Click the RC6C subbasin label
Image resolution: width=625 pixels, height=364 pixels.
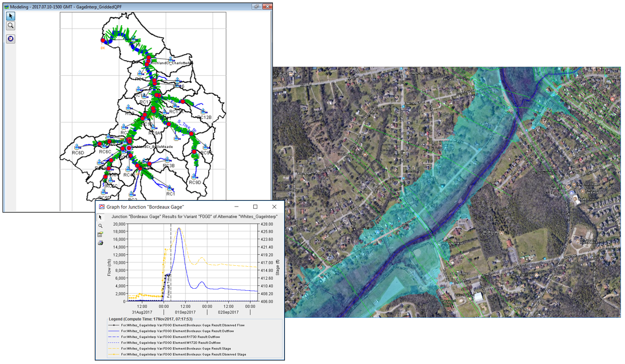coord(105,151)
